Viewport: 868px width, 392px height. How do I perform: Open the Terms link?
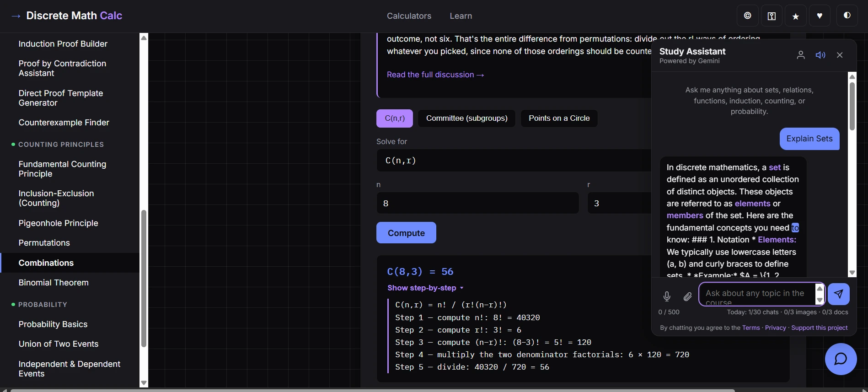751,328
